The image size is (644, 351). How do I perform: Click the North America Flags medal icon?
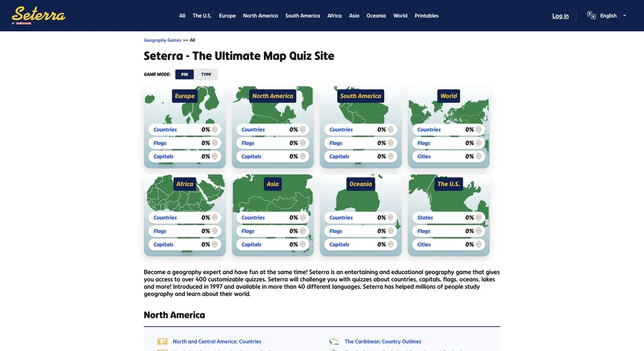[x=303, y=143]
